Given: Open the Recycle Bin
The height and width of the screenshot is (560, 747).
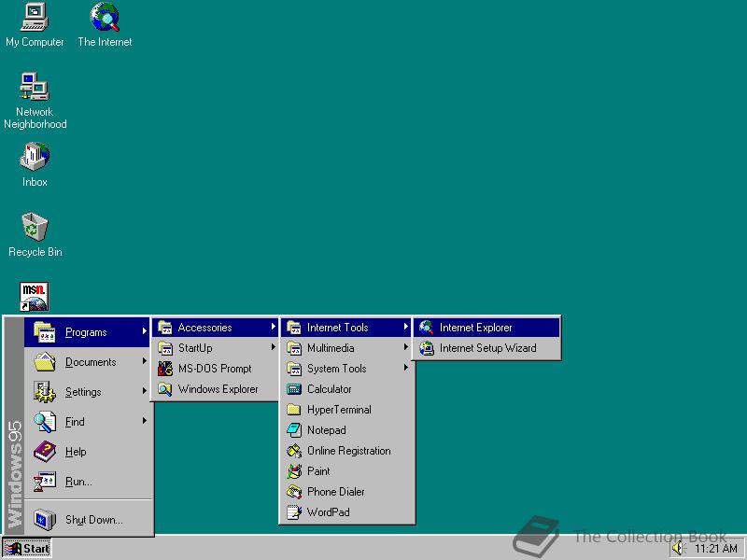Looking at the screenshot, I should coord(34,228).
